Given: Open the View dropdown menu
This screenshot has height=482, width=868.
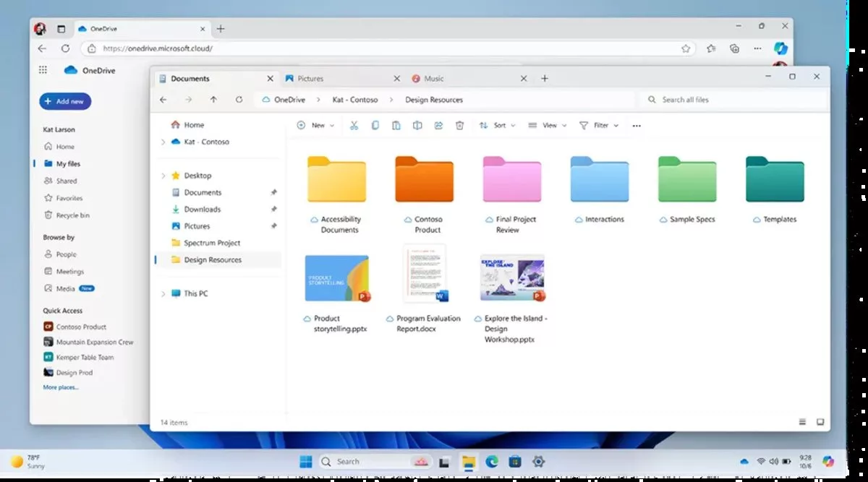Looking at the screenshot, I should (548, 125).
